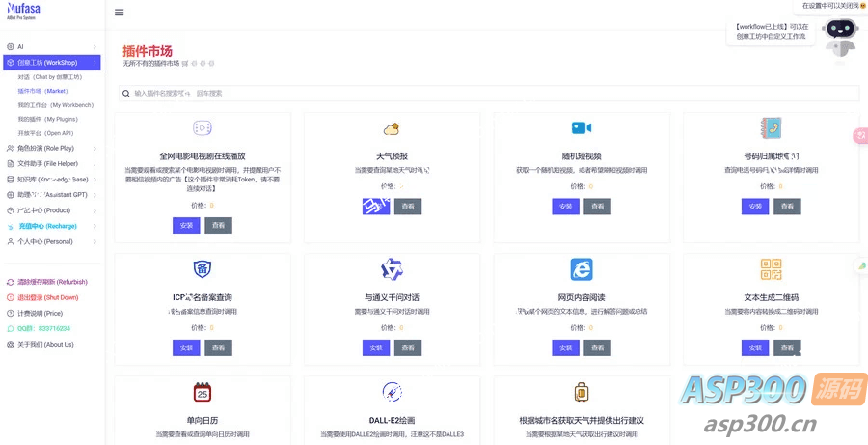Click the DALL-E2 drawing plugin icon
This screenshot has height=445, width=868.
(x=392, y=392)
